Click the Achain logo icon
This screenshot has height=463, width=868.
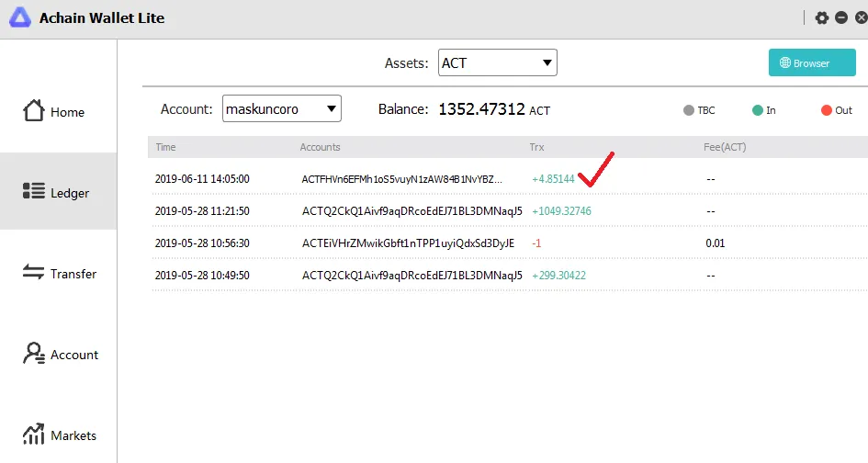click(x=20, y=17)
